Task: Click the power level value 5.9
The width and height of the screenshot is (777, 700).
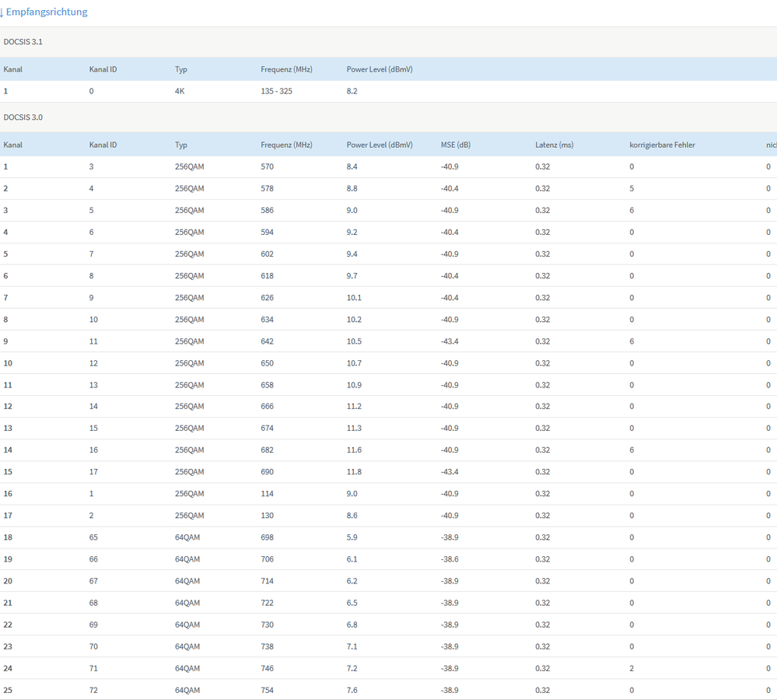Action: [x=352, y=537]
